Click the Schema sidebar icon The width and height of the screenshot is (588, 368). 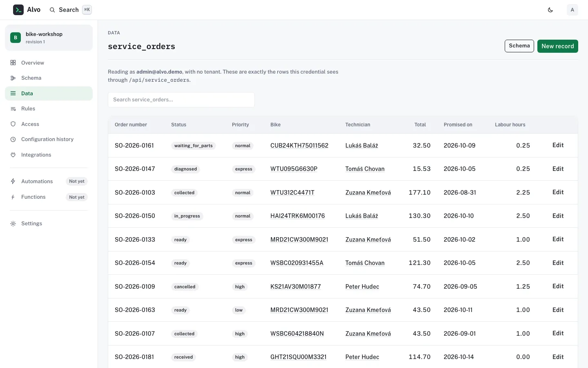coord(13,78)
